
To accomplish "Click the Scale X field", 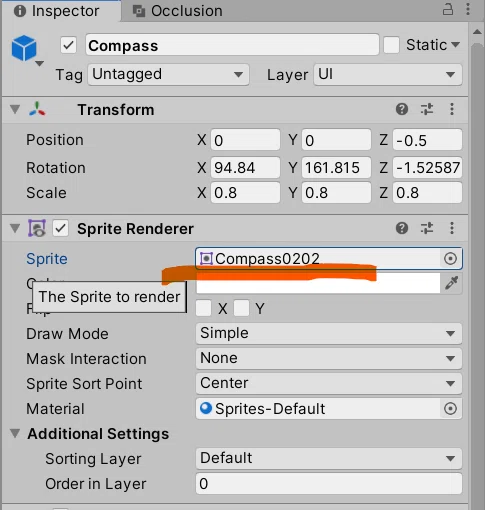I will pyautogui.click(x=245, y=193).
